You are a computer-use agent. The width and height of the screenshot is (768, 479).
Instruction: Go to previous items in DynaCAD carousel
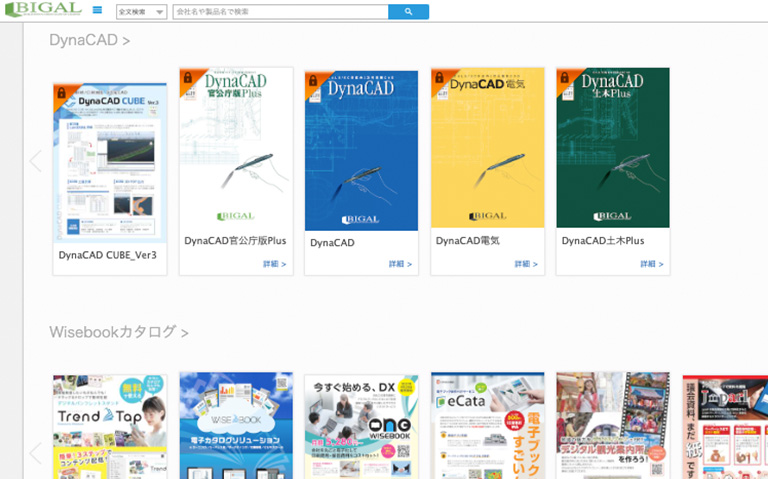click(x=35, y=161)
